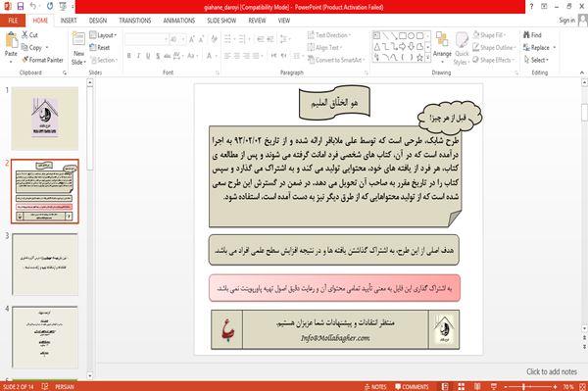Open Text Direction dropdown
The width and height of the screenshot is (588, 391).
pos(329,35)
